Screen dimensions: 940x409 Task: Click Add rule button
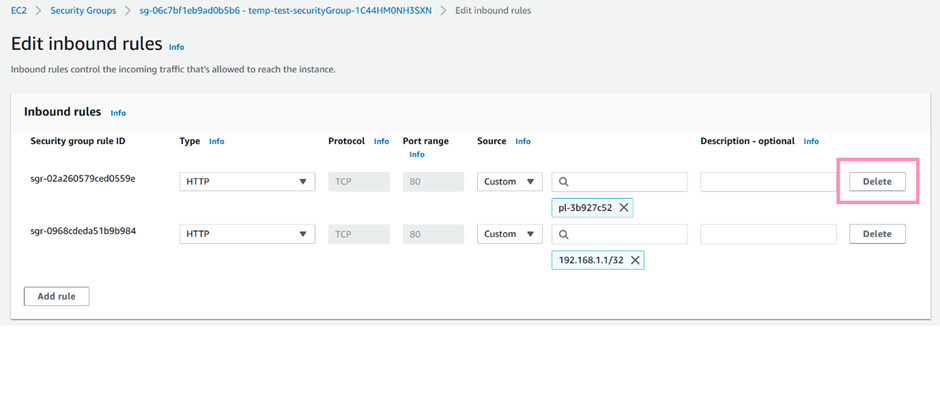[56, 296]
